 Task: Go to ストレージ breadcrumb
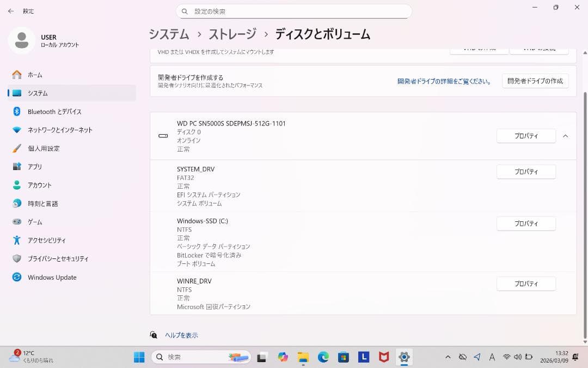pyautogui.click(x=232, y=34)
